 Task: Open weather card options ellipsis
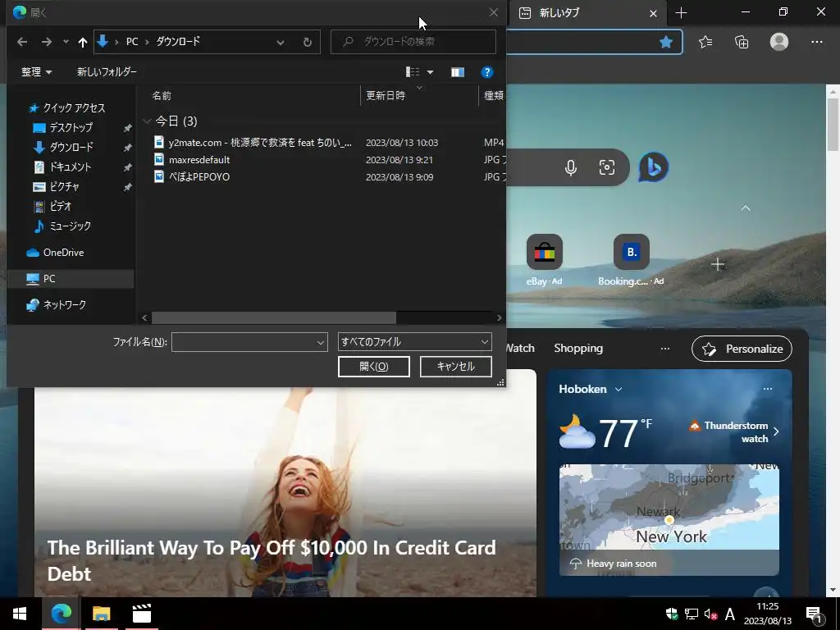768,389
